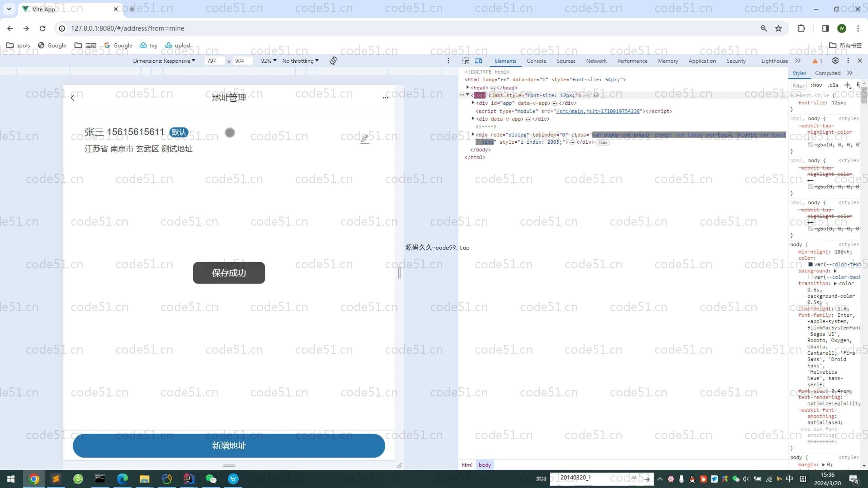
Task: Open WeChat from the taskbar
Action: [211, 479]
